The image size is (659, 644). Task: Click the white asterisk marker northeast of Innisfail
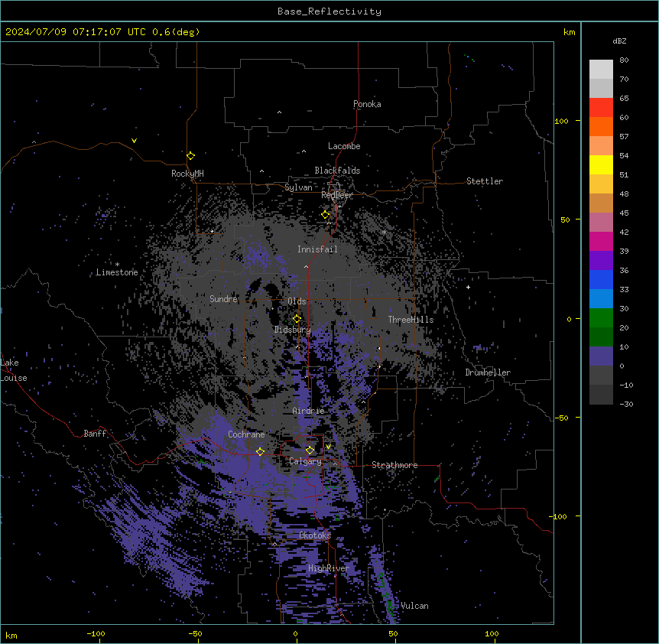click(384, 232)
